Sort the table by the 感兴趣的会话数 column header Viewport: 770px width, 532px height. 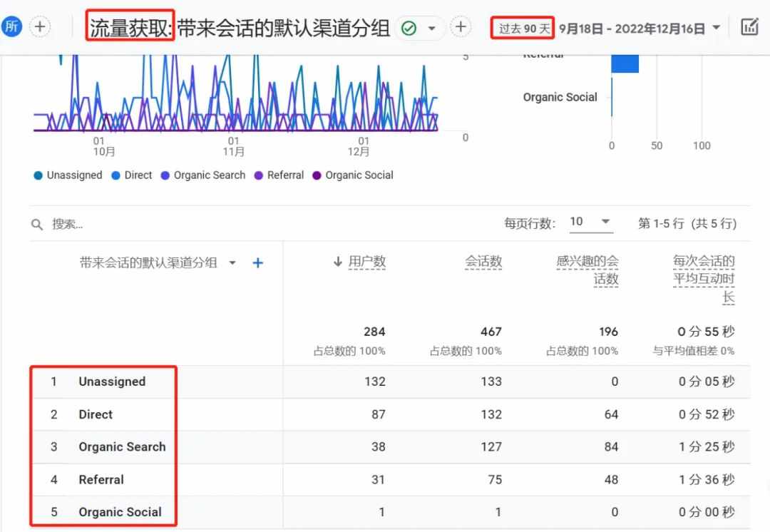[587, 270]
